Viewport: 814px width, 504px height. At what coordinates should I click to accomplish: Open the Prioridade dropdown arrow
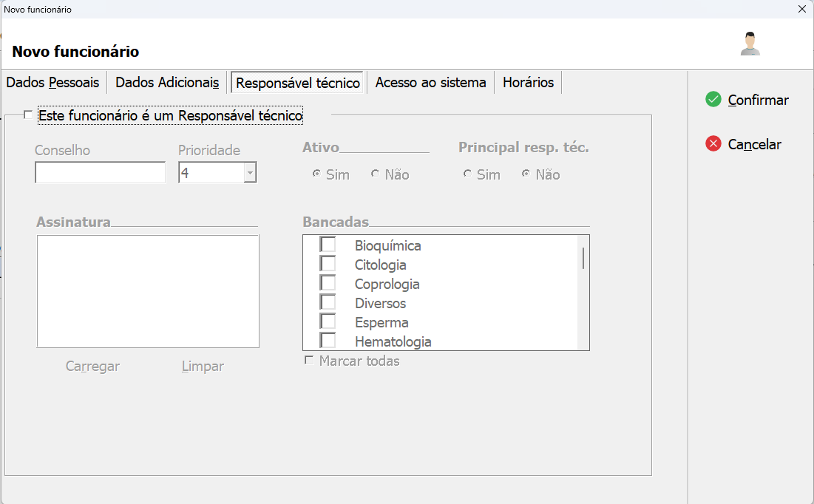pos(250,172)
